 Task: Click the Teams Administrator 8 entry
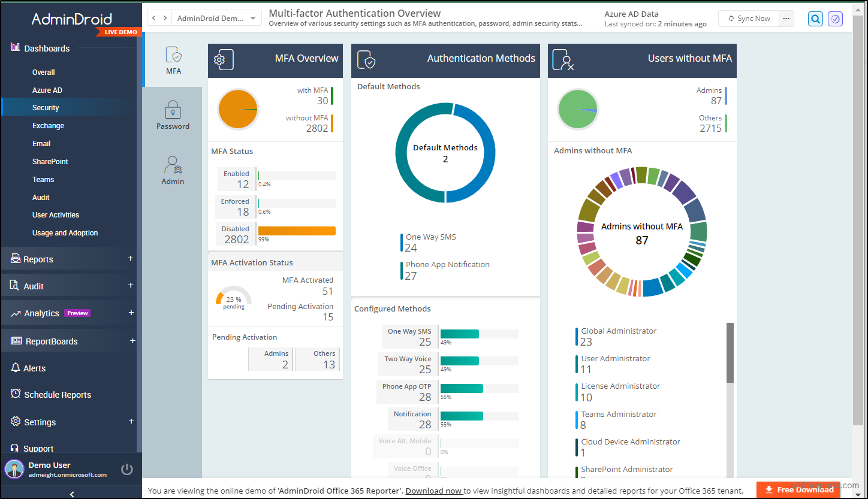pos(616,420)
